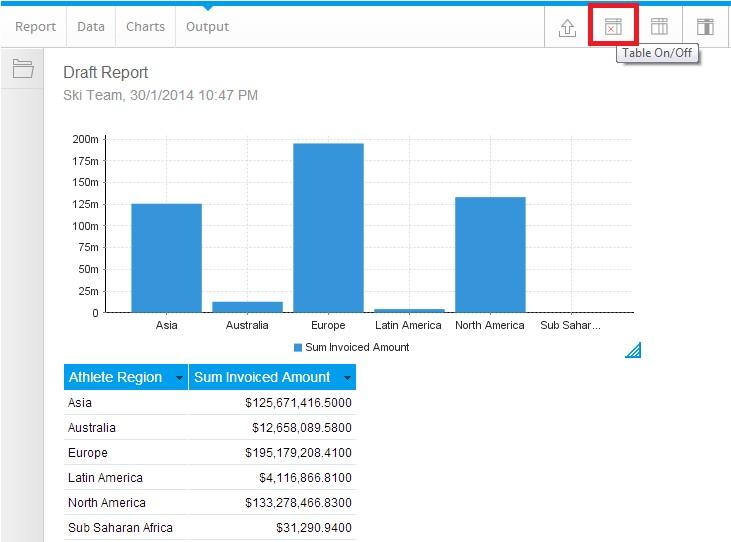Click the value $125,671,416.5000
This screenshot has height=542, width=731.
(x=298, y=403)
